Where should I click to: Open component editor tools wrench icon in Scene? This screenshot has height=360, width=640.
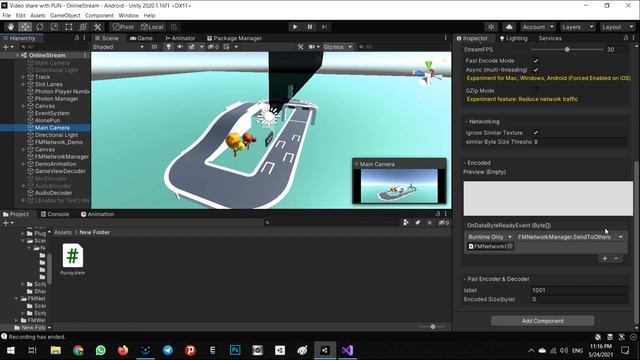pyautogui.click(x=300, y=47)
